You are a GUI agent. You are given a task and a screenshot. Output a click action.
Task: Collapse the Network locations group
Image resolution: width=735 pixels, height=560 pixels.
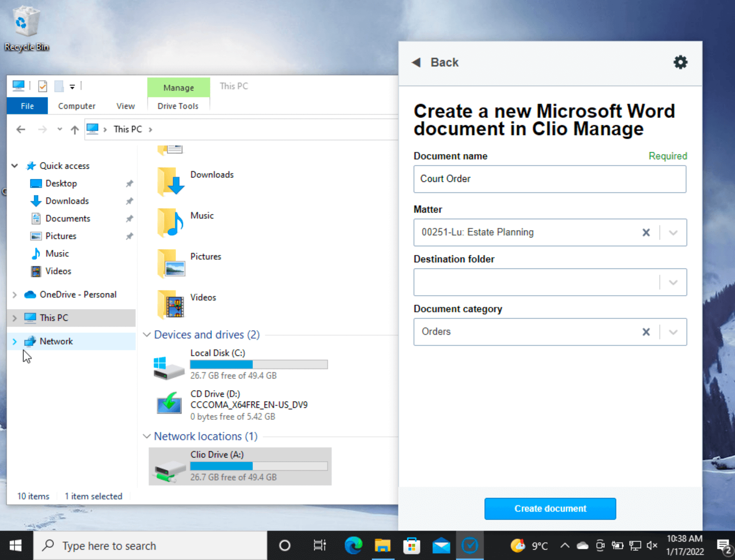pos(147,436)
